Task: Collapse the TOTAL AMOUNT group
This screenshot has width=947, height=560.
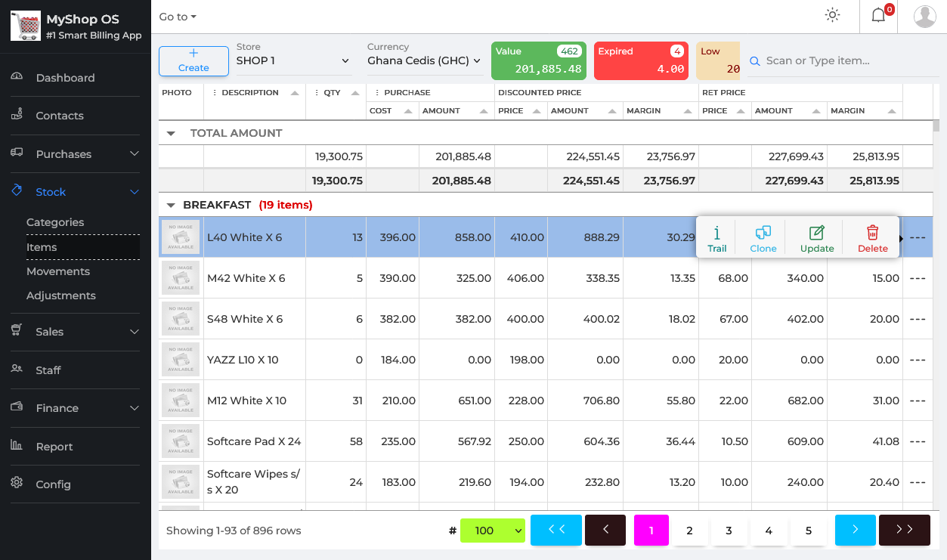Action: [171, 133]
